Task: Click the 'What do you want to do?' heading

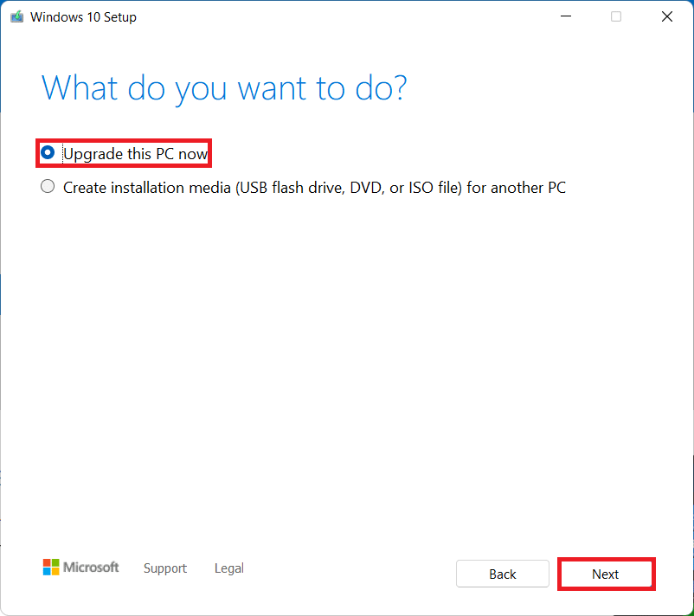Action: (224, 88)
